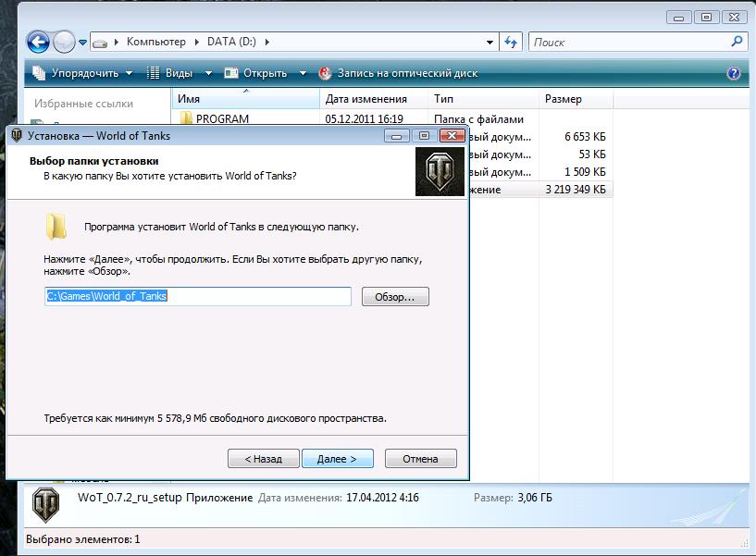
Task: Click Запись на оптический диск
Action: point(398,73)
